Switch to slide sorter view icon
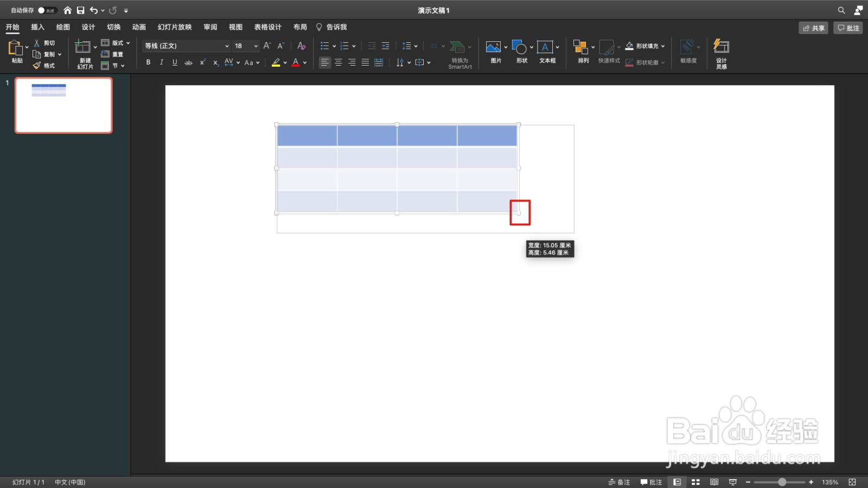Image resolution: width=868 pixels, height=488 pixels. 695,482
